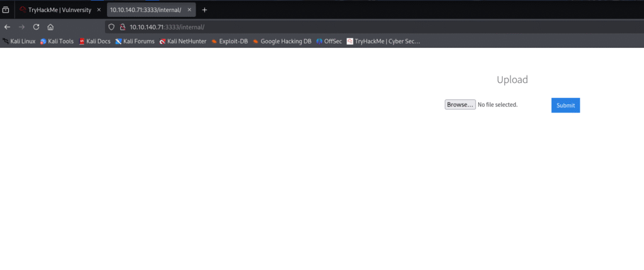Reload the current page

[36, 27]
